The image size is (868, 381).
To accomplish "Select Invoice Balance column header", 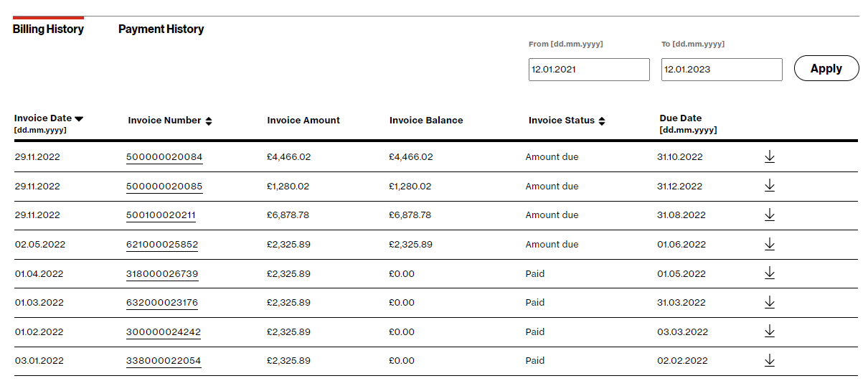I will point(426,121).
